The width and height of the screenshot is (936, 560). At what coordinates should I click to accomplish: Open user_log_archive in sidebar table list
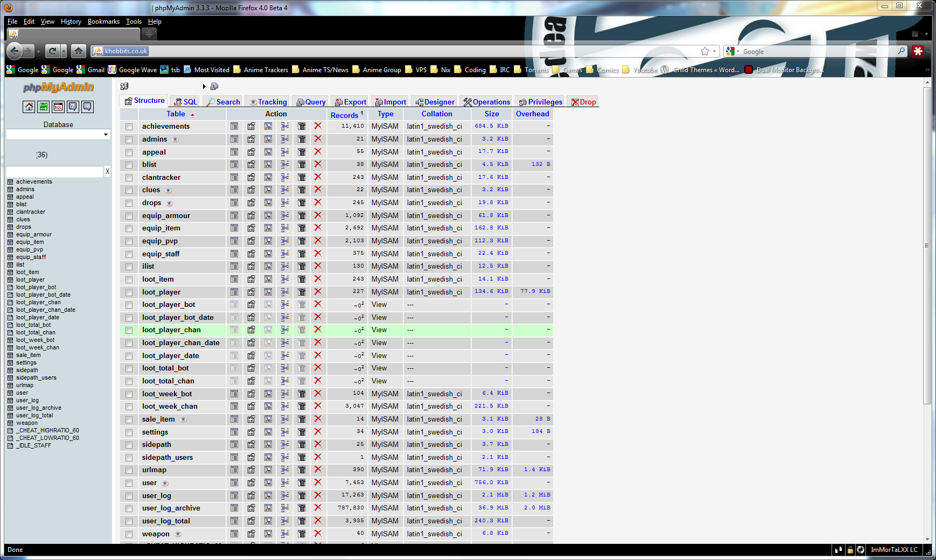(38, 408)
